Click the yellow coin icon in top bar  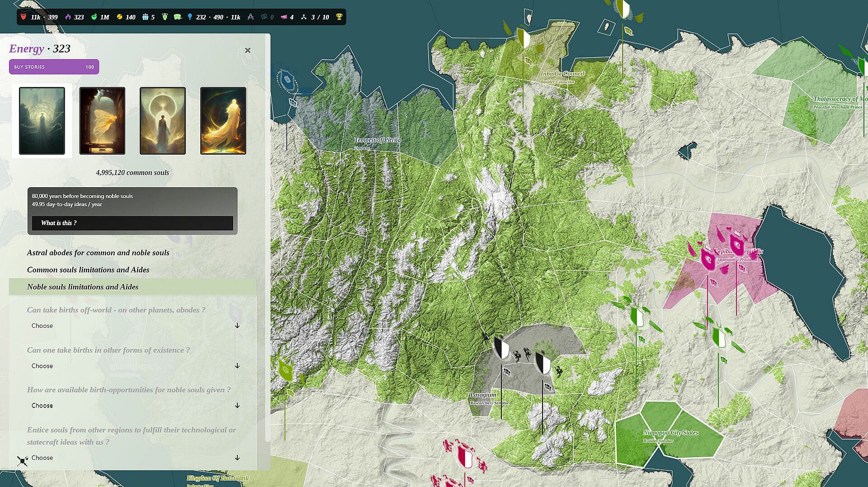(x=119, y=17)
